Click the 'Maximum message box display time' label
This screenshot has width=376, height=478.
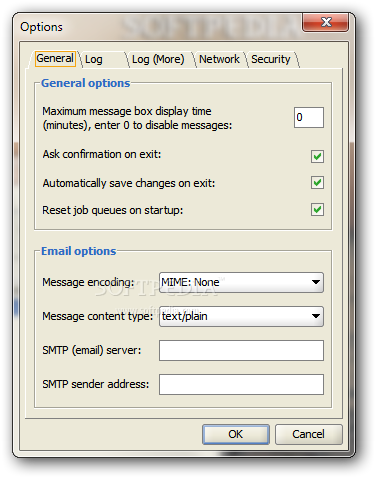click(x=137, y=118)
